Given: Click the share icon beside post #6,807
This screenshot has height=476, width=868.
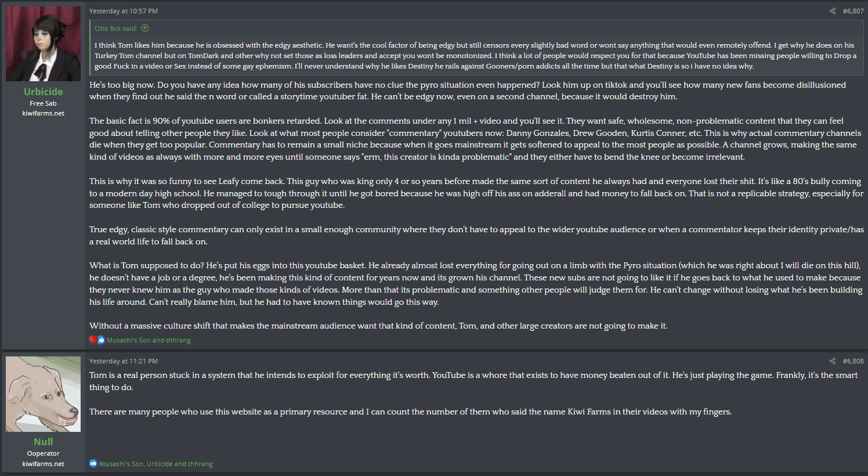Looking at the screenshot, I should [x=832, y=11].
